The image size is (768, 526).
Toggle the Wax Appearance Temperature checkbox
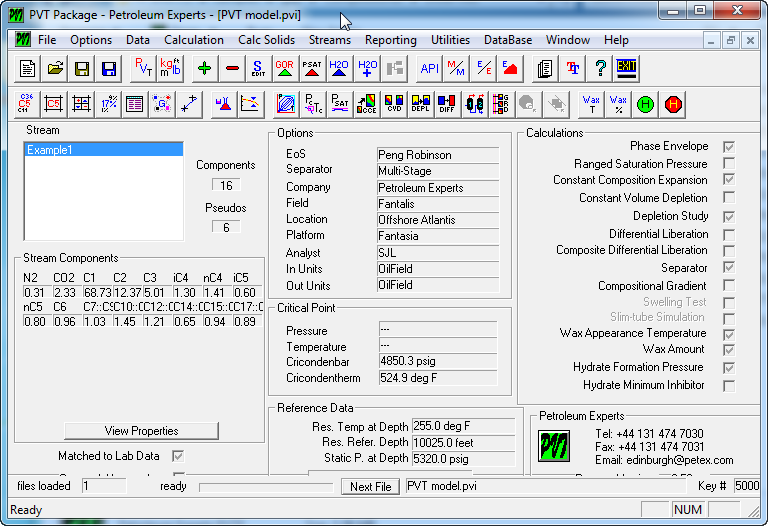[x=729, y=334]
